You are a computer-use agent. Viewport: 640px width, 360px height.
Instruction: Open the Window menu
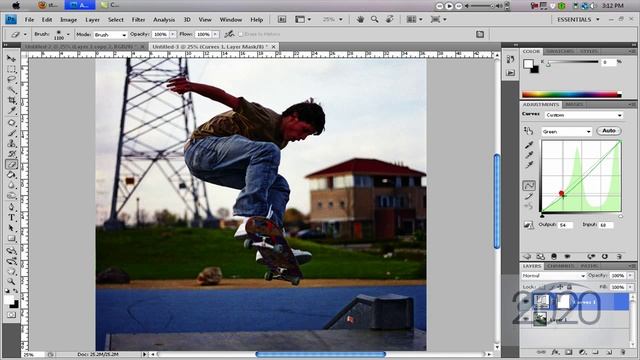pos(231,19)
